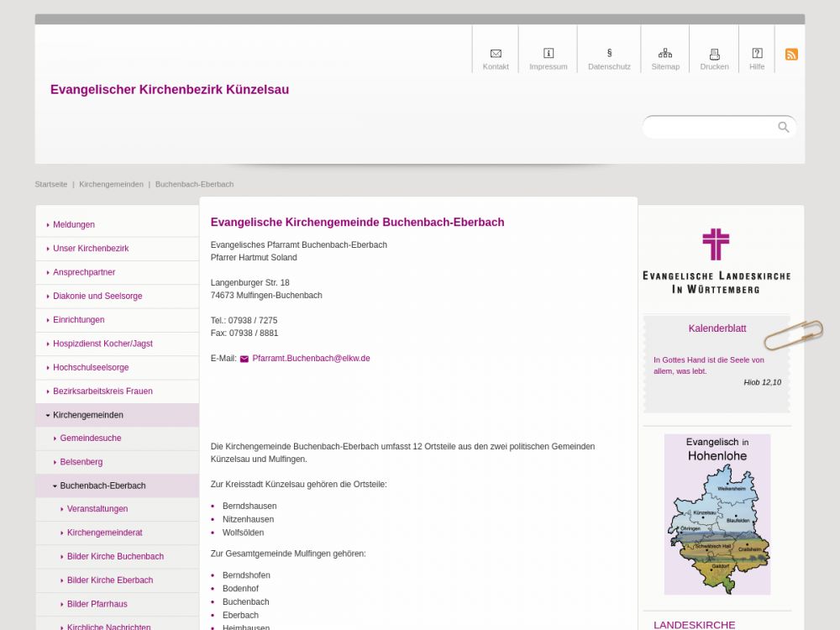Click into the search text field
Screen dimensions: 840x630
710,128
